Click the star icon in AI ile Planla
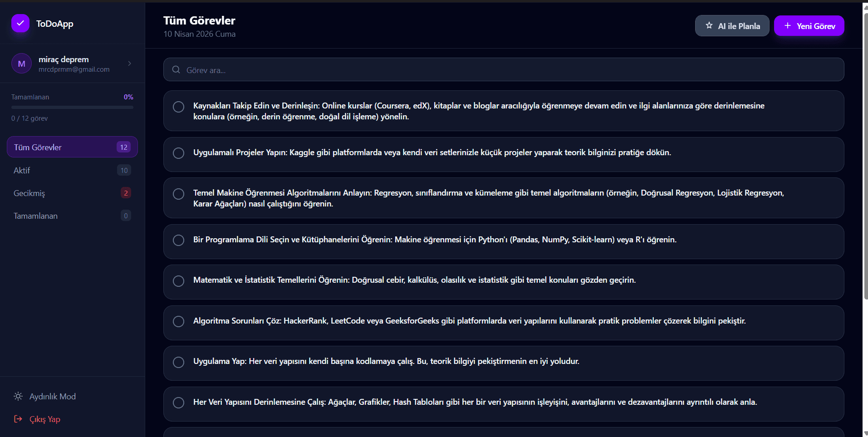868x437 pixels. pos(709,26)
